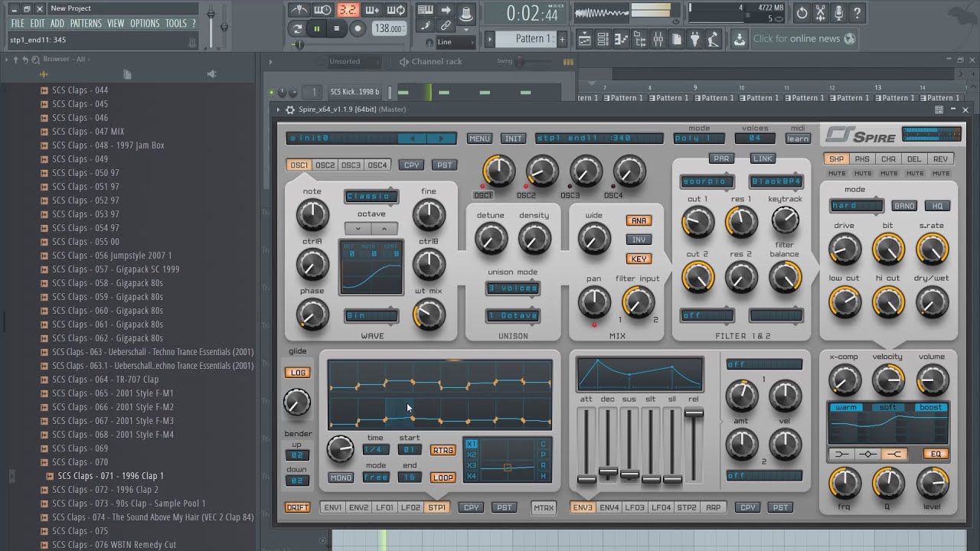Open the mixer view icon
Viewport: 980px width, 551px height.
[658, 39]
